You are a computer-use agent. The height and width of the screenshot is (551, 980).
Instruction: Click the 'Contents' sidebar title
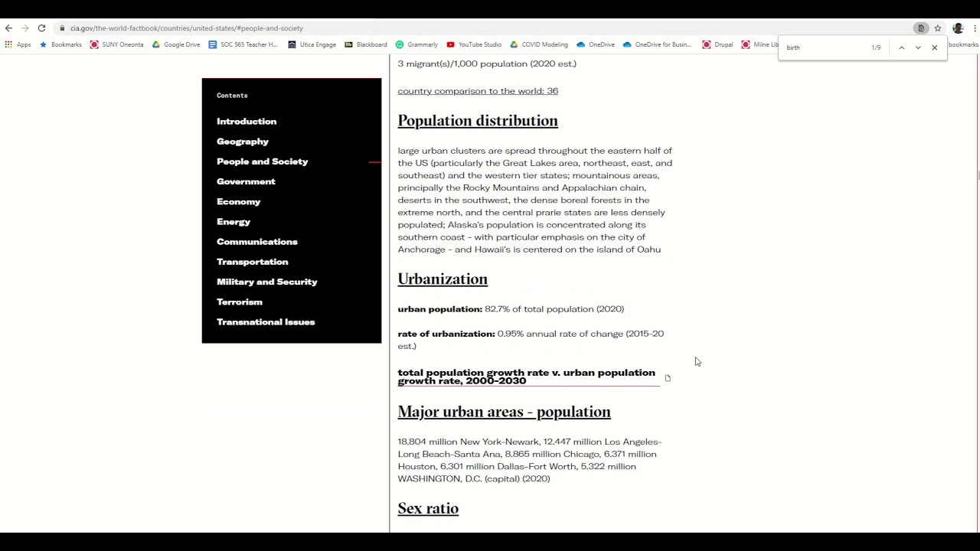[232, 96]
